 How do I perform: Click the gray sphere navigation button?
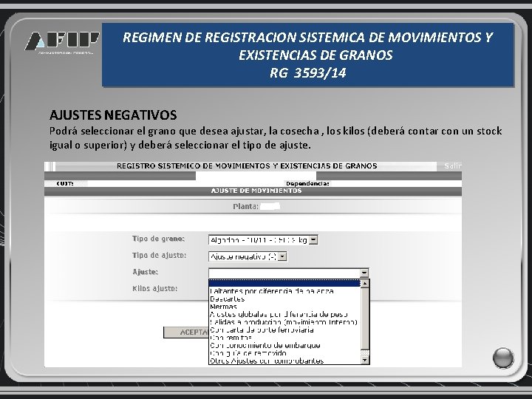pyautogui.click(x=503, y=358)
